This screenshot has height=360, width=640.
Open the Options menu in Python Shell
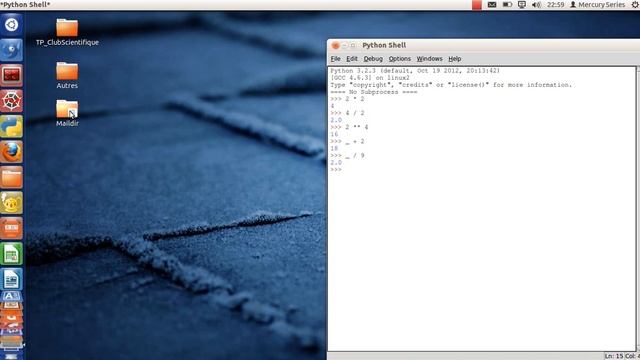coord(400,59)
